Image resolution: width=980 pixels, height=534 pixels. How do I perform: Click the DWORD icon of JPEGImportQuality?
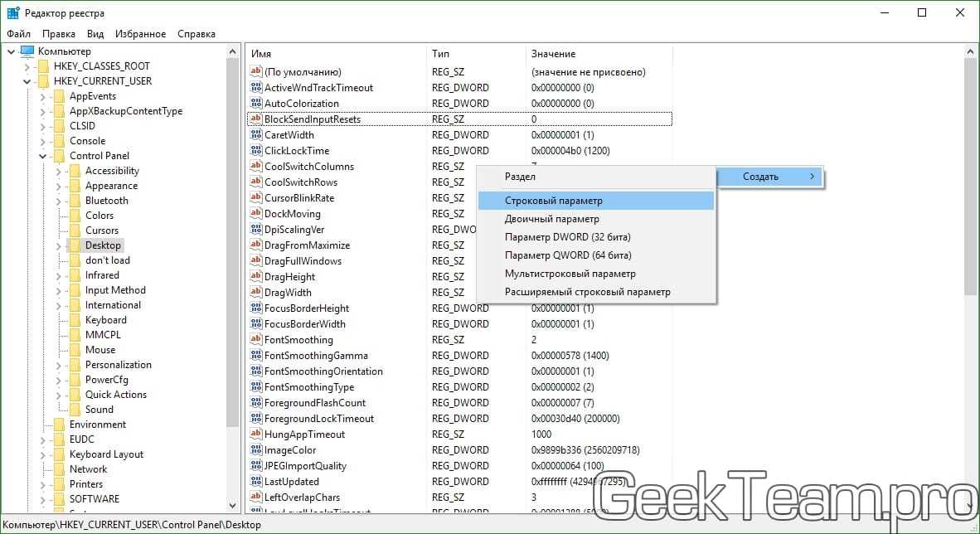click(x=255, y=465)
